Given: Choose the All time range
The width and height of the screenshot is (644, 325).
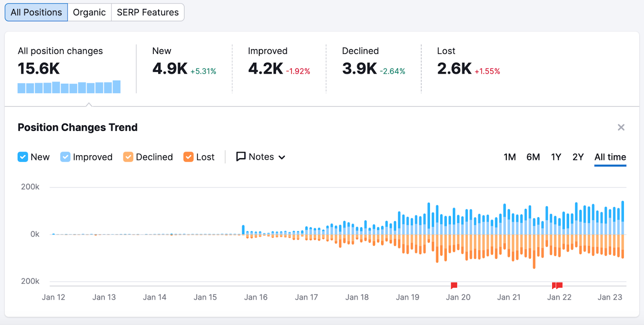Looking at the screenshot, I should tap(610, 157).
